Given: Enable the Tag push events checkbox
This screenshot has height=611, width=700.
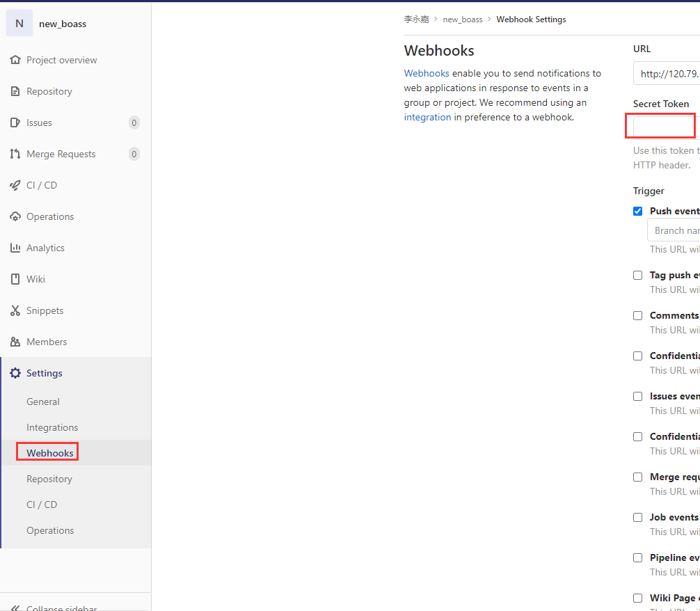Looking at the screenshot, I should [637, 275].
